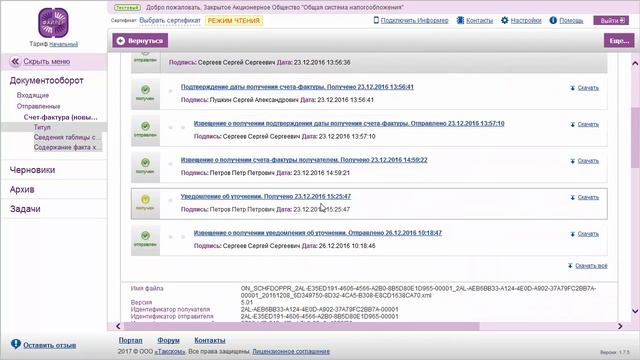The width and height of the screenshot is (640, 360).
Task: Click the Taxcom app logo
Action: (x=53, y=22)
